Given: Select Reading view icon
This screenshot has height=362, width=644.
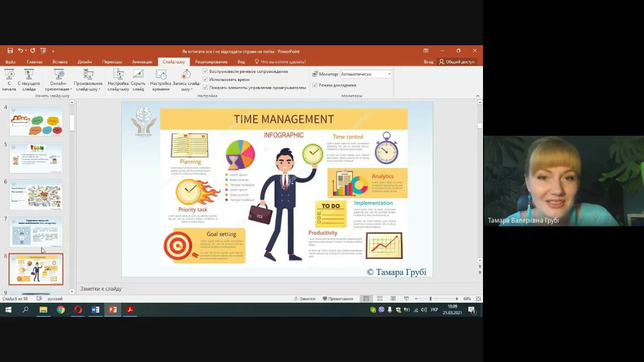Looking at the screenshot, I should coord(393,299).
